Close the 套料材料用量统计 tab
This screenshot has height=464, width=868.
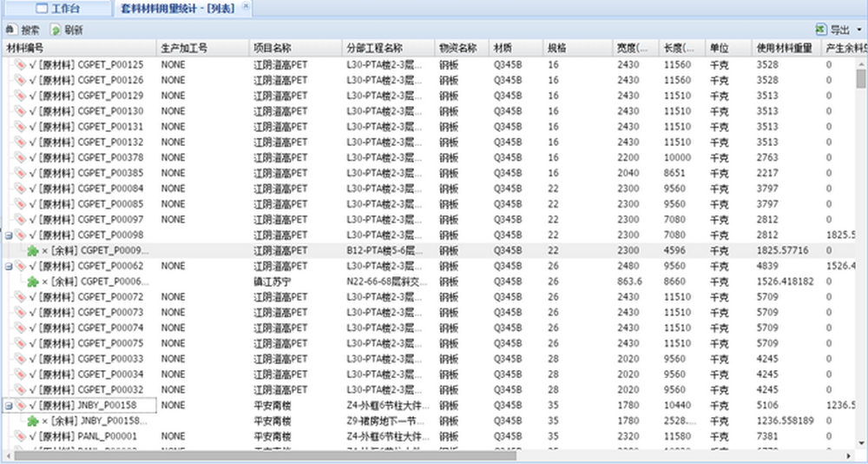click(x=246, y=7)
